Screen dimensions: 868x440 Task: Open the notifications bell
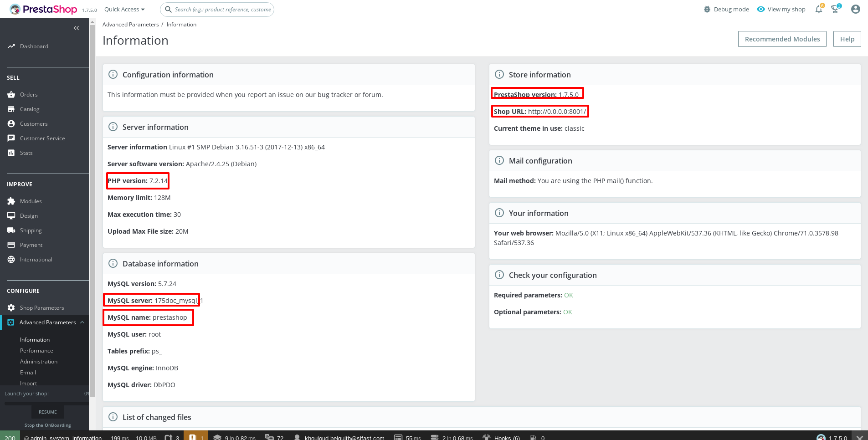819,9
